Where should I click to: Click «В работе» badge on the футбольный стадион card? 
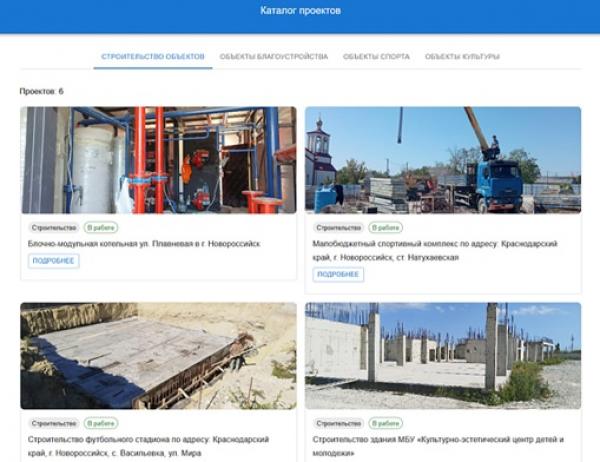coord(100,423)
